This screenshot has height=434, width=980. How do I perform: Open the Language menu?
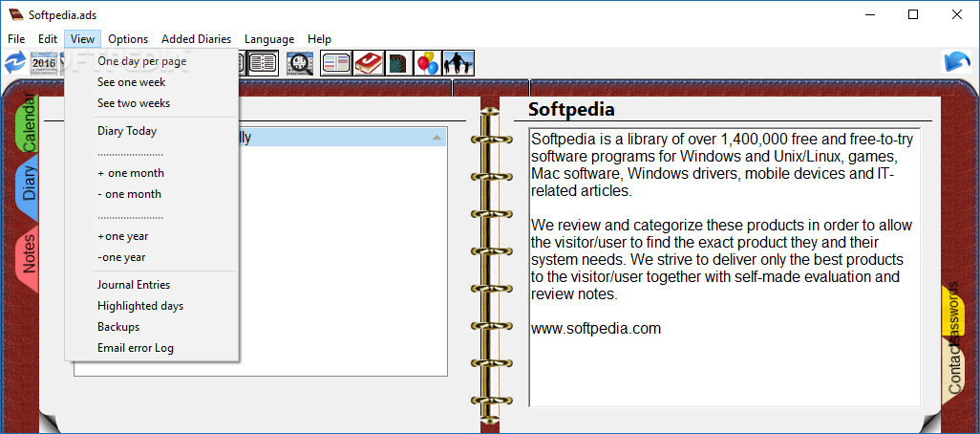[x=269, y=39]
